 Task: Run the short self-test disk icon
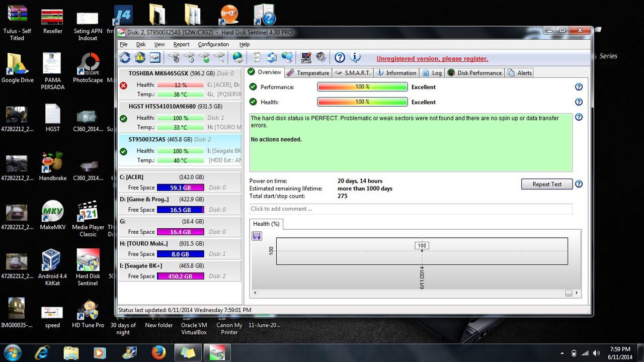(174, 58)
